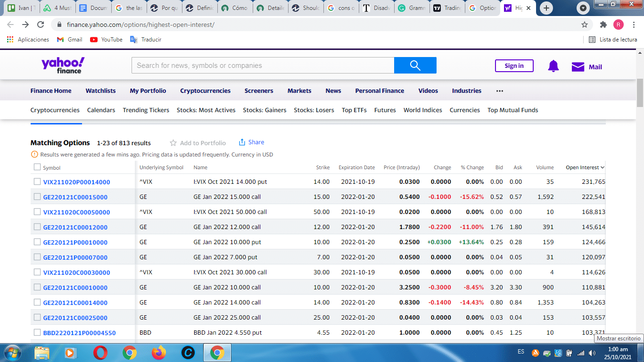Viewport: 644px width, 362px height.
Task: Open Yahoo Mail envelope icon
Action: pyautogui.click(x=578, y=67)
